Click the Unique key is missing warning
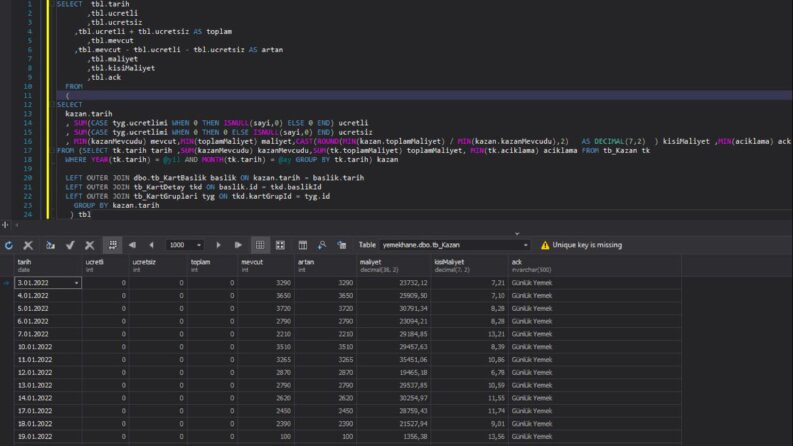This screenshot has height=446, width=793. coord(587,245)
